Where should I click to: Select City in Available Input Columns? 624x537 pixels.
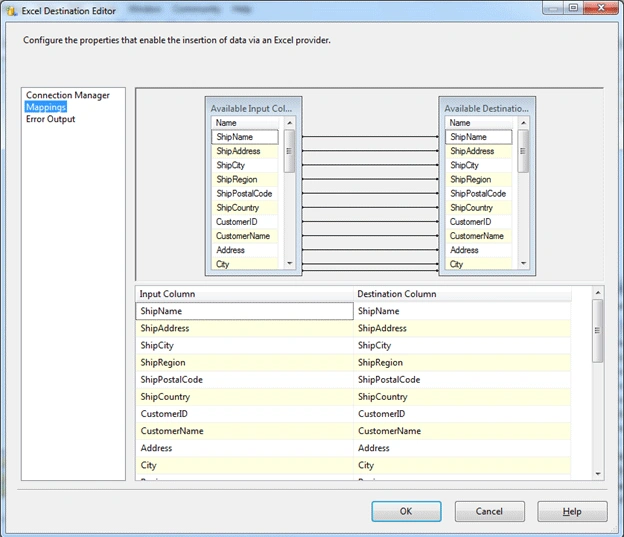[245, 264]
